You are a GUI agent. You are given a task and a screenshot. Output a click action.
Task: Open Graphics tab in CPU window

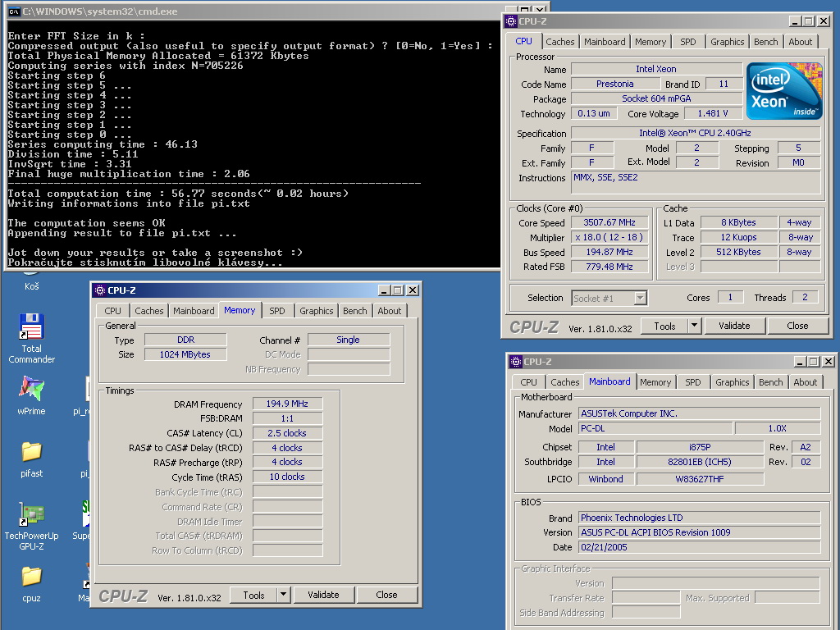tap(727, 42)
